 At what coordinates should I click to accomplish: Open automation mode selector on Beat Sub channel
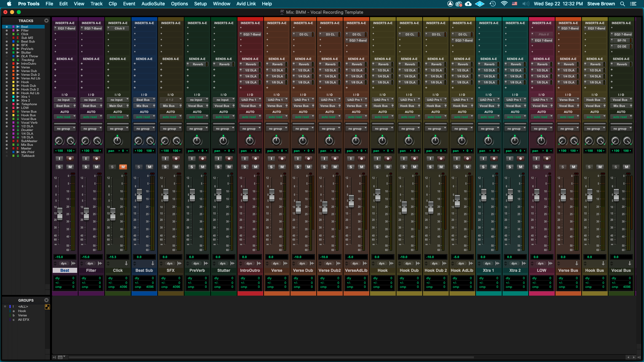click(x=144, y=117)
